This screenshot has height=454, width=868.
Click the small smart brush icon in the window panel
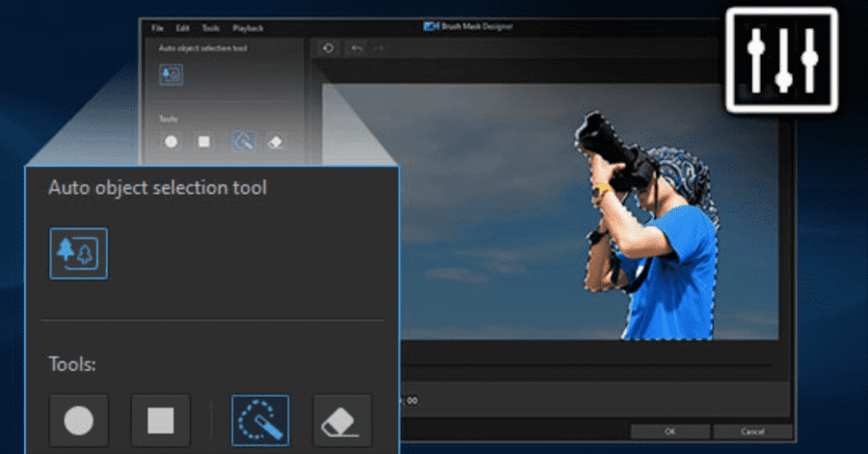(x=244, y=142)
